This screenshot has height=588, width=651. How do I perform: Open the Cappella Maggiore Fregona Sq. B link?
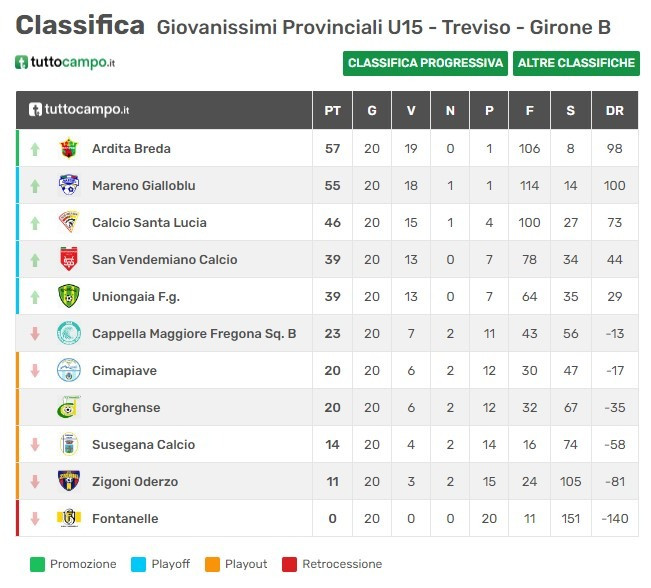coord(194,334)
